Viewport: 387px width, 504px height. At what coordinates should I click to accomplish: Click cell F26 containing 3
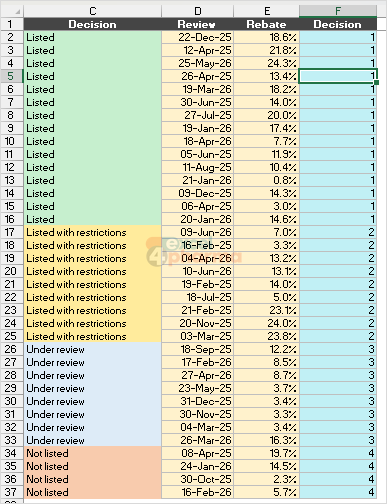338,349
